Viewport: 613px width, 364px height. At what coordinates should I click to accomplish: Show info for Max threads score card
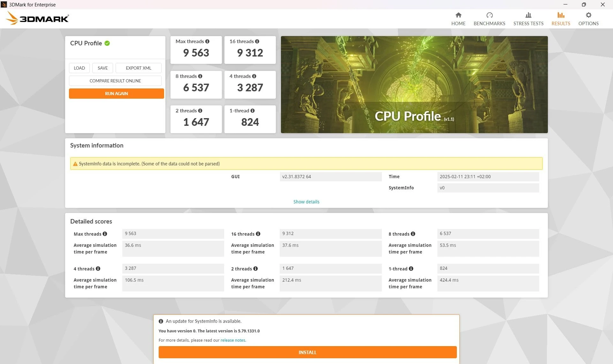[207, 42]
